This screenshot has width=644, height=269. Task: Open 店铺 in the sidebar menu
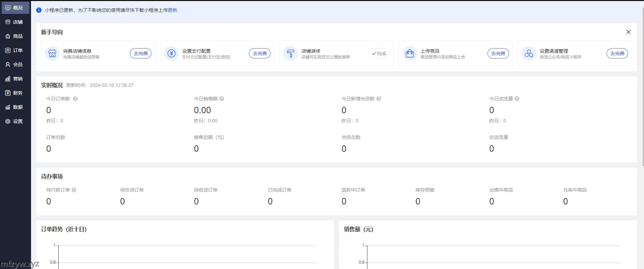pyautogui.click(x=14, y=22)
